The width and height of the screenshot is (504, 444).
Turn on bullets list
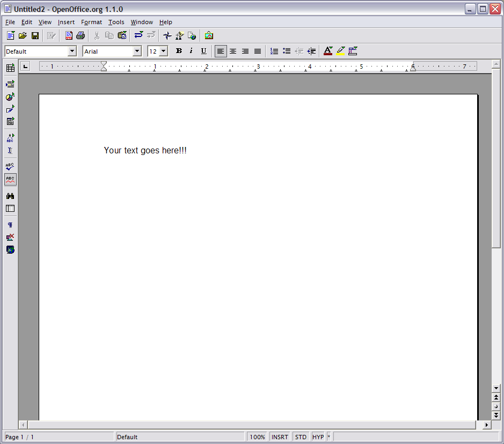(x=287, y=51)
